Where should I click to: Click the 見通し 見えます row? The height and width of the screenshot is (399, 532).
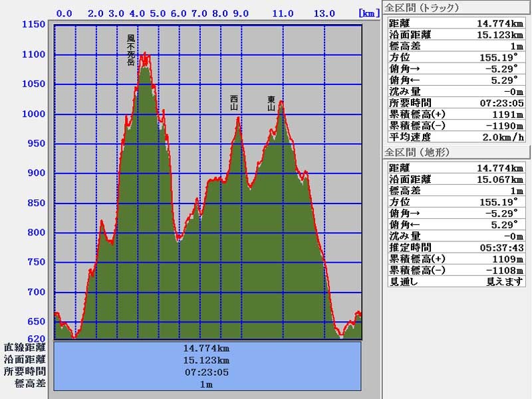point(455,281)
